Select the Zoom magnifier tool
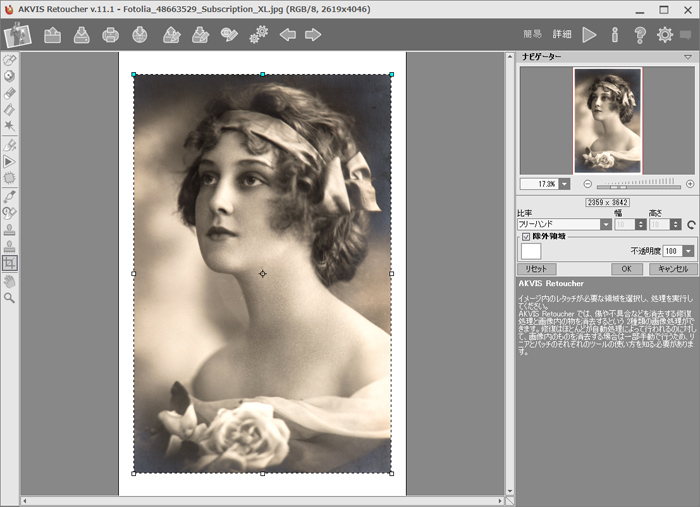This screenshot has height=507, width=700. pyautogui.click(x=9, y=298)
